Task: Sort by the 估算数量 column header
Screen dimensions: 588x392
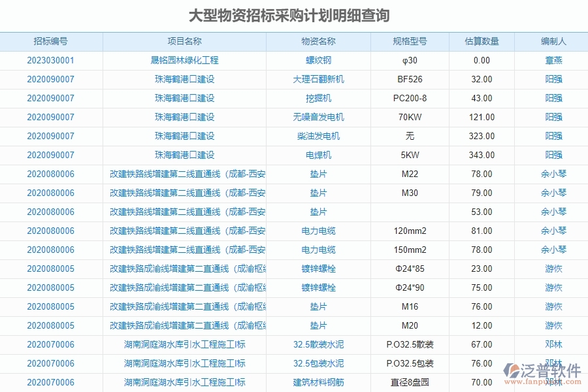Action: click(480, 41)
